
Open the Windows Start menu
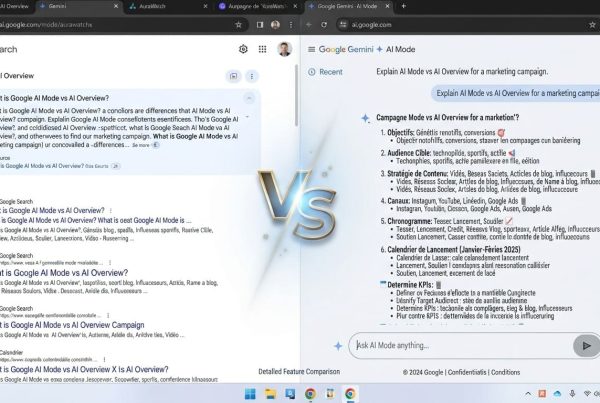click(x=250, y=394)
